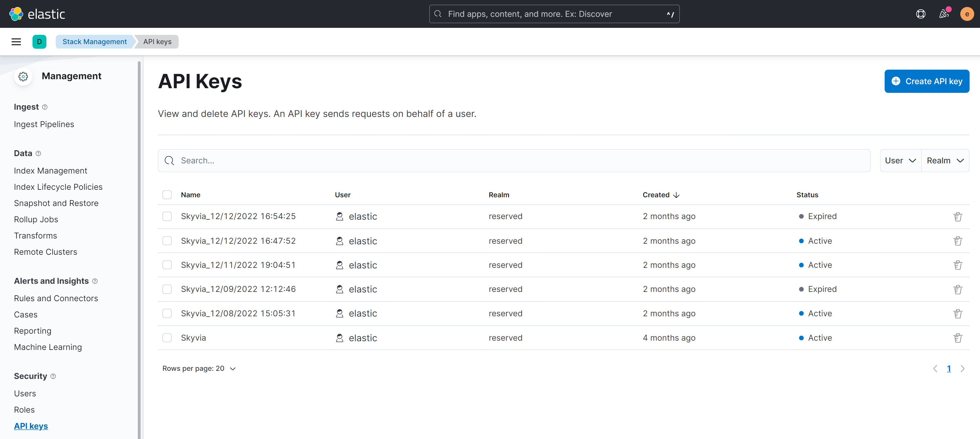Focus the global Find apps search box
Viewport: 980px width, 439px height.
(x=554, y=14)
